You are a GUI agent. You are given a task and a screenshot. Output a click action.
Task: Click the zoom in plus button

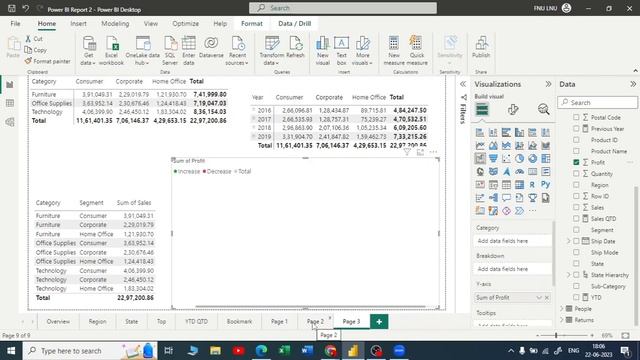592,336
